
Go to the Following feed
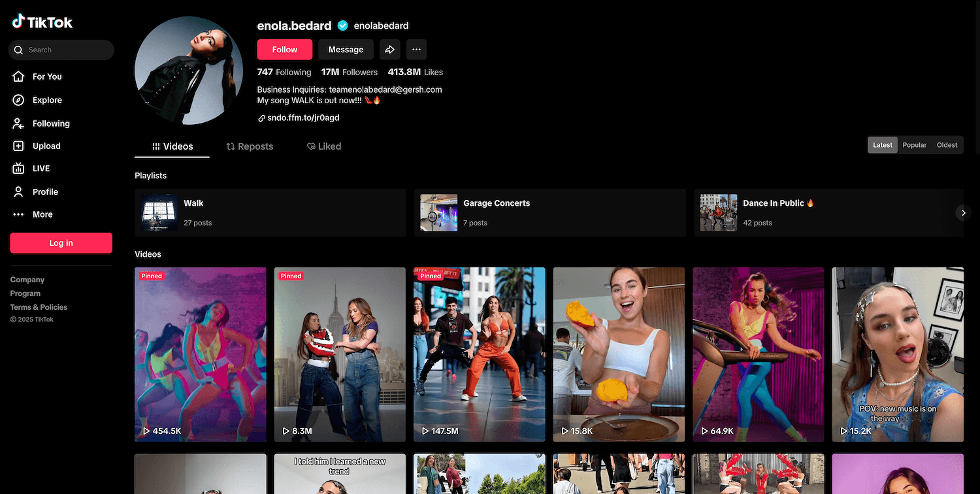click(x=50, y=124)
